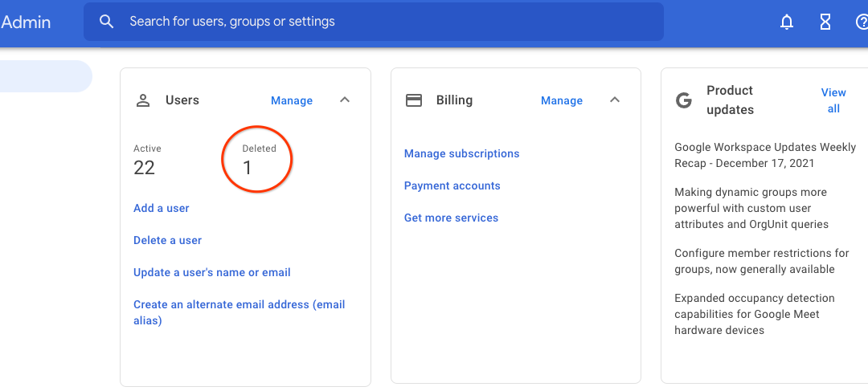This screenshot has height=391, width=868.
Task: Click Add a user link
Action: [x=161, y=209]
